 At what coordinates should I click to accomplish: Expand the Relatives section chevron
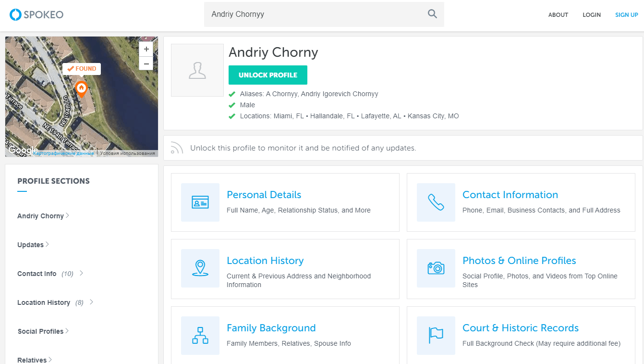click(50, 360)
